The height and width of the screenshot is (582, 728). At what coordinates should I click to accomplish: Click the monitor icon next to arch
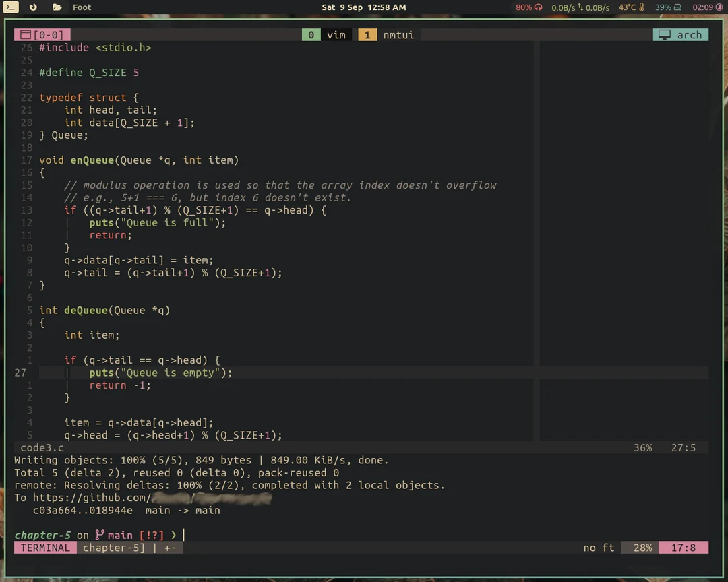pos(665,34)
